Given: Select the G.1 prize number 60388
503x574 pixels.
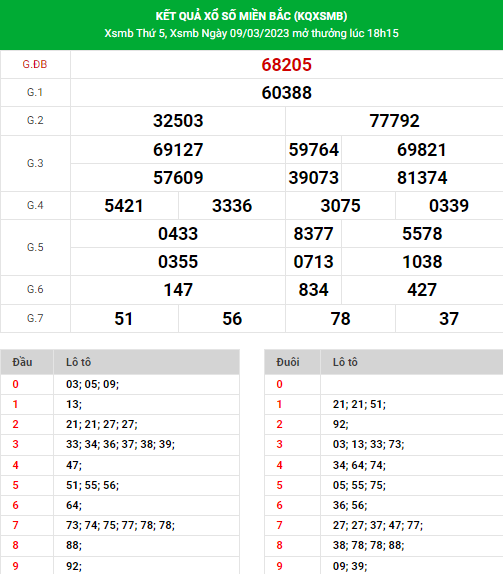Looking at the screenshot, I should point(286,93).
